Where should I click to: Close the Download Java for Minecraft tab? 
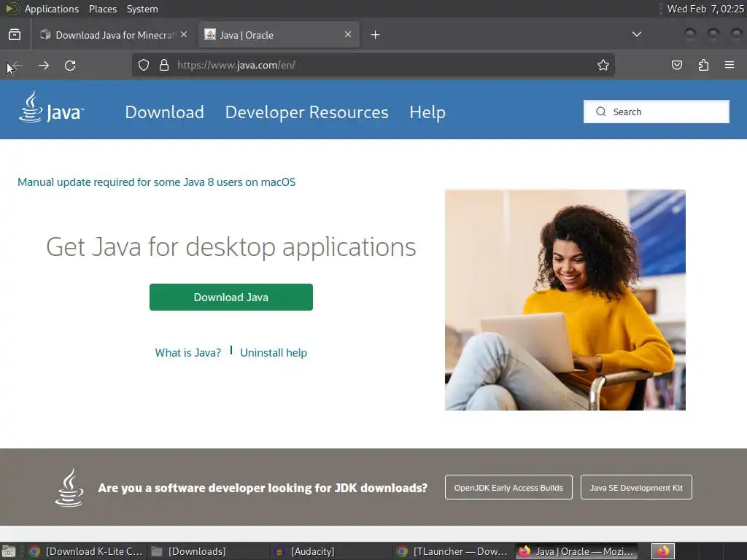(x=184, y=34)
